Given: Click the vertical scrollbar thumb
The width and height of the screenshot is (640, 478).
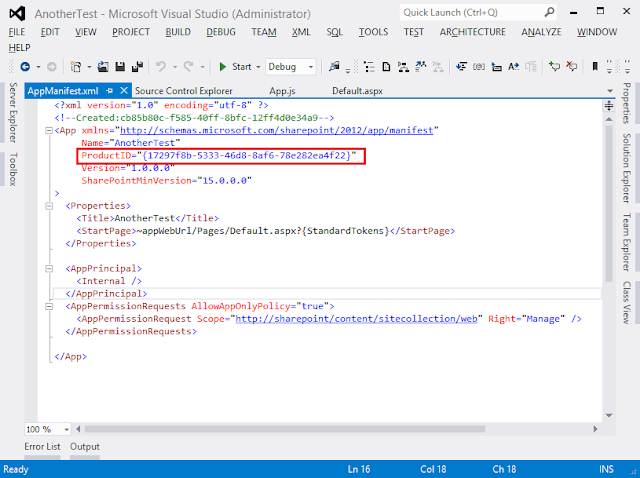Looking at the screenshot, I should pyautogui.click(x=609, y=204).
